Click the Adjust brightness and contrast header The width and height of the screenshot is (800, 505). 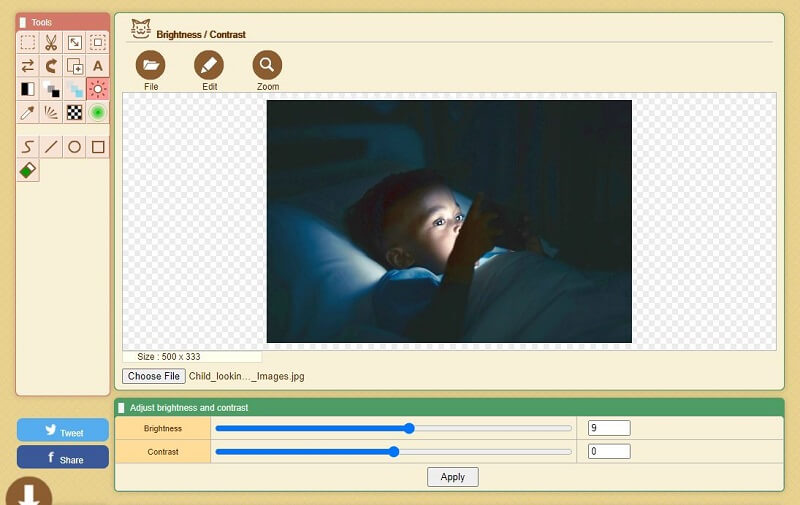[449, 408]
